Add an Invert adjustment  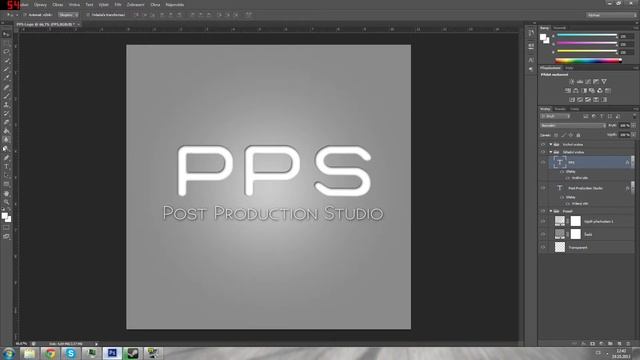click(572, 100)
